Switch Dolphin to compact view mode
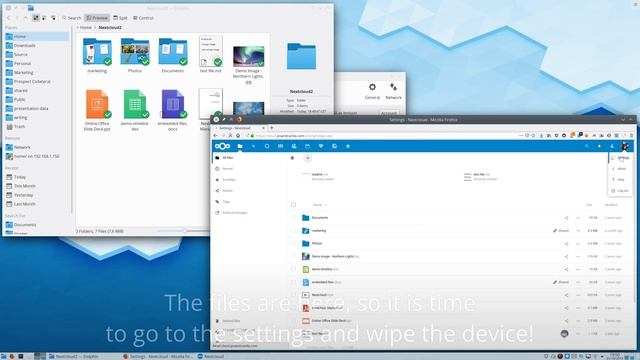This screenshot has height=360, width=640. 44,18
